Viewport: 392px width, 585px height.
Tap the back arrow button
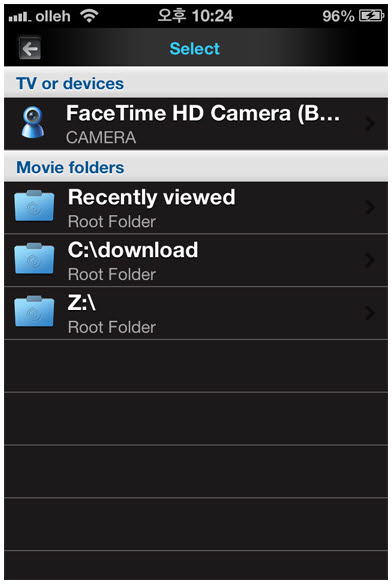(30, 49)
